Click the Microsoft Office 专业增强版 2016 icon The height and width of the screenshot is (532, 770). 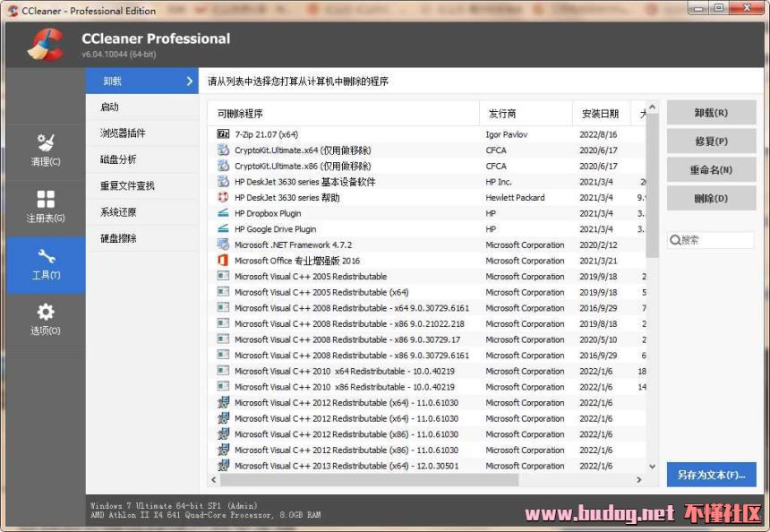[x=223, y=260]
